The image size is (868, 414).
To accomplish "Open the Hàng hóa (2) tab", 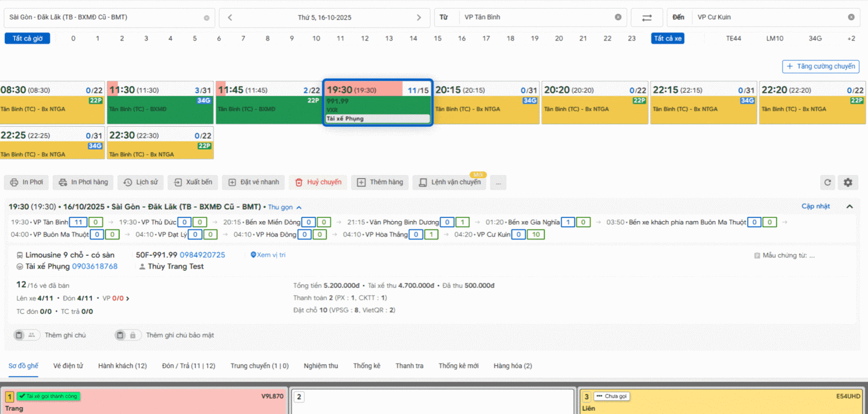I will (512, 366).
